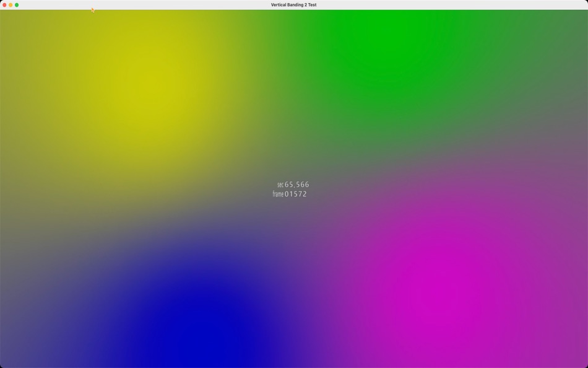Click the frame counter value '01572'
This screenshot has width=588, height=368.
pyautogui.click(x=295, y=194)
